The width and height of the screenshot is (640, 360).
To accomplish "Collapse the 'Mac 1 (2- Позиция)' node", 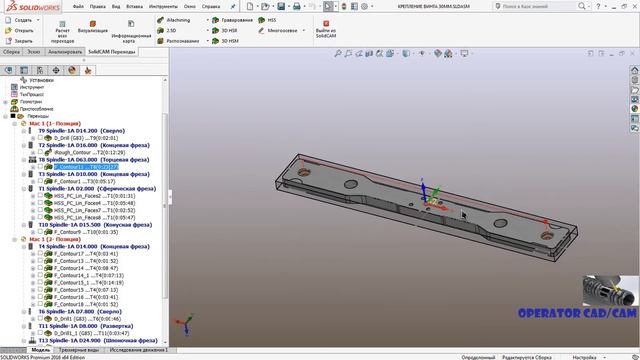I will tap(15, 239).
